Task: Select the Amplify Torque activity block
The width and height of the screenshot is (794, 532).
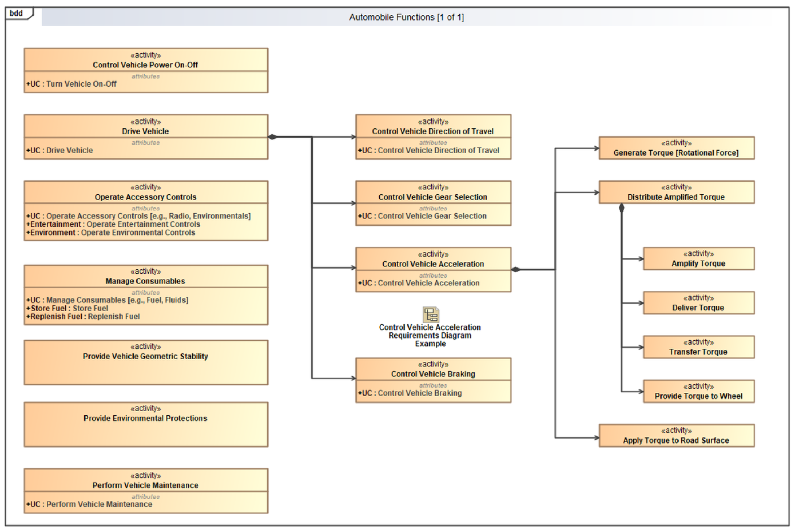Action: [698, 259]
